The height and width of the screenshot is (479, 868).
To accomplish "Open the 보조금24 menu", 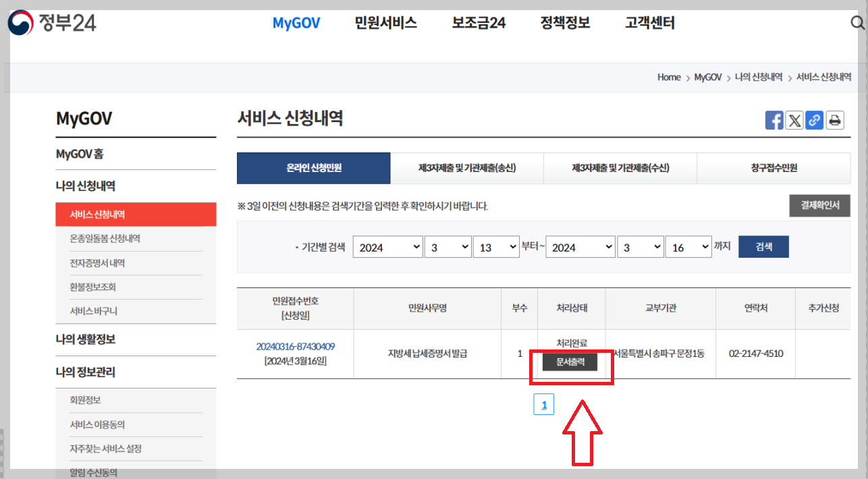I will tap(478, 22).
